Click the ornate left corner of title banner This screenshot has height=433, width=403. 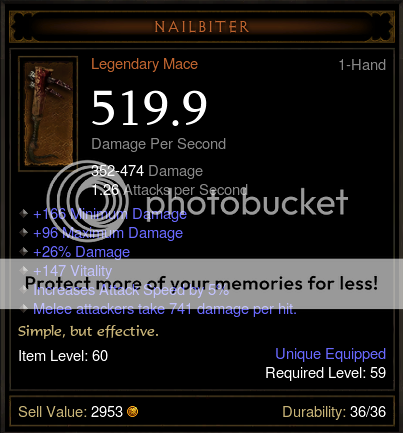coord(21,27)
